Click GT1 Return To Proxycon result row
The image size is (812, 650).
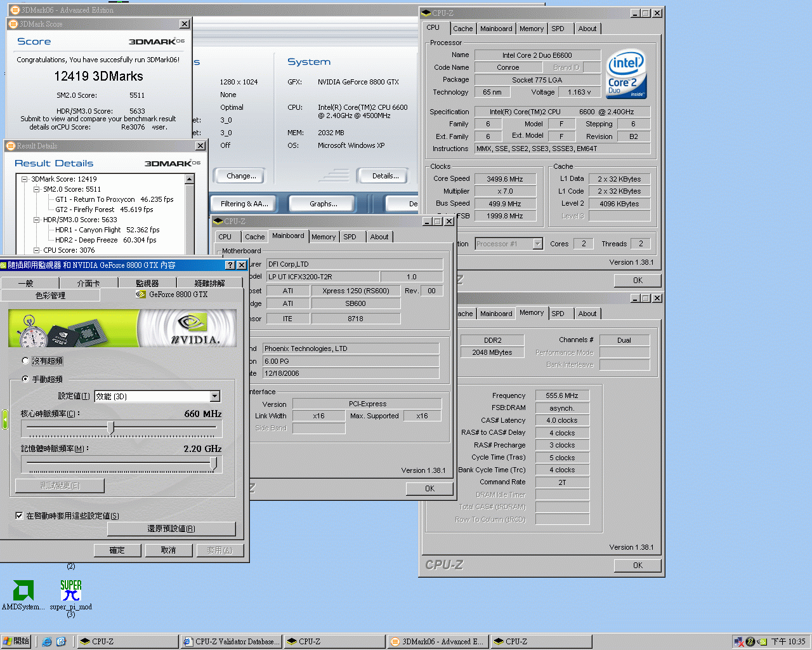pyautogui.click(x=114, y=199)
